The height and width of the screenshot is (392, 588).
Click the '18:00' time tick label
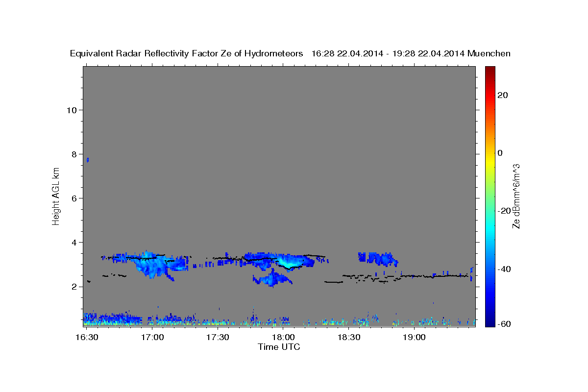[x=283, y=338]
